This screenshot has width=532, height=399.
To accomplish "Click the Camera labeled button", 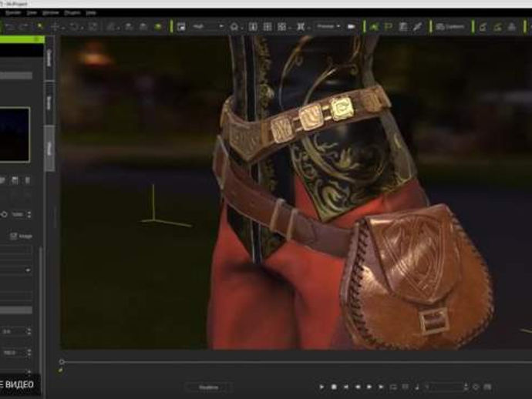I will (x=450, y=27).
